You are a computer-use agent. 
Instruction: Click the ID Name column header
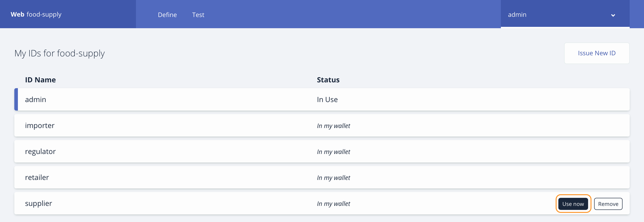40,80
